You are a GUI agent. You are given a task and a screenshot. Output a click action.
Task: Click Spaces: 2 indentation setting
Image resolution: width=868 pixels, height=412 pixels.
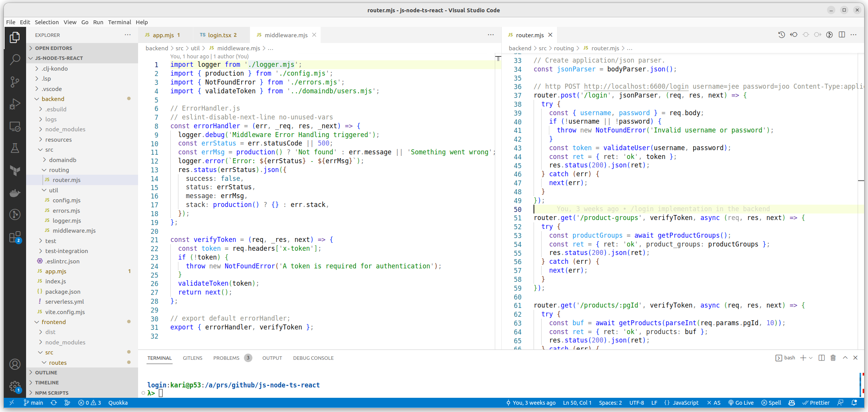pyautogui.click(x=610, y=403)
